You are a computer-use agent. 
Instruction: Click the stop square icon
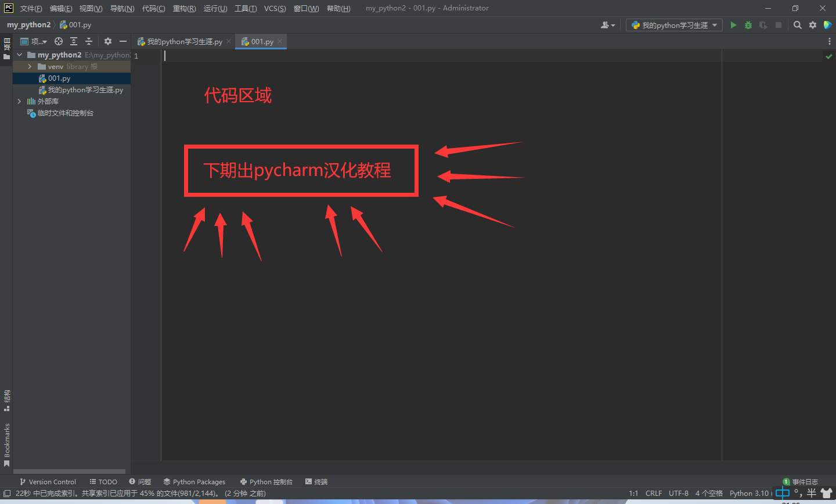coord(779,25)
